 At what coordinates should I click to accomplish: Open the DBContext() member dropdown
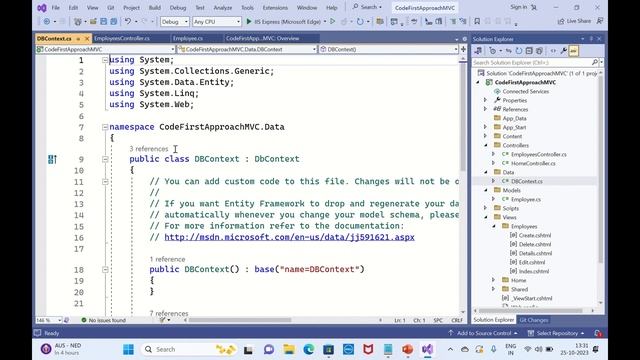click(x=389, y=49)
